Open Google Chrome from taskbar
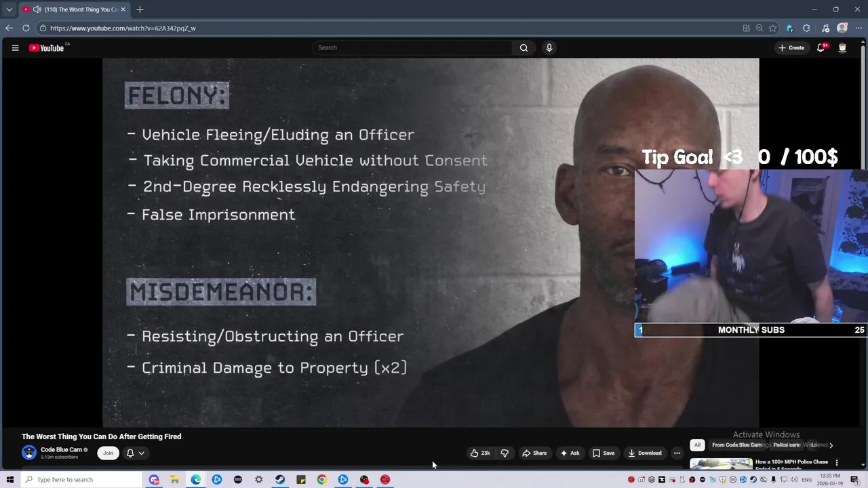The width and height of the screenshot is (868, 488). tap(321, 480)
